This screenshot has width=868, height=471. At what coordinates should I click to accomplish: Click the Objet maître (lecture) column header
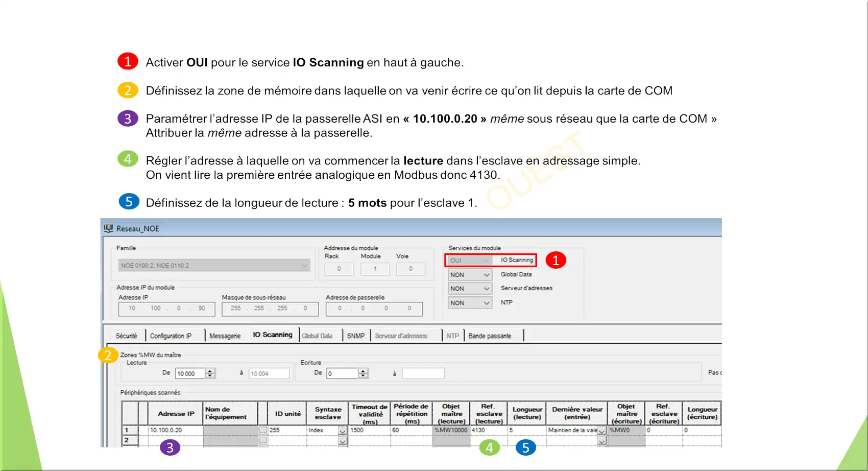[451, 414]
